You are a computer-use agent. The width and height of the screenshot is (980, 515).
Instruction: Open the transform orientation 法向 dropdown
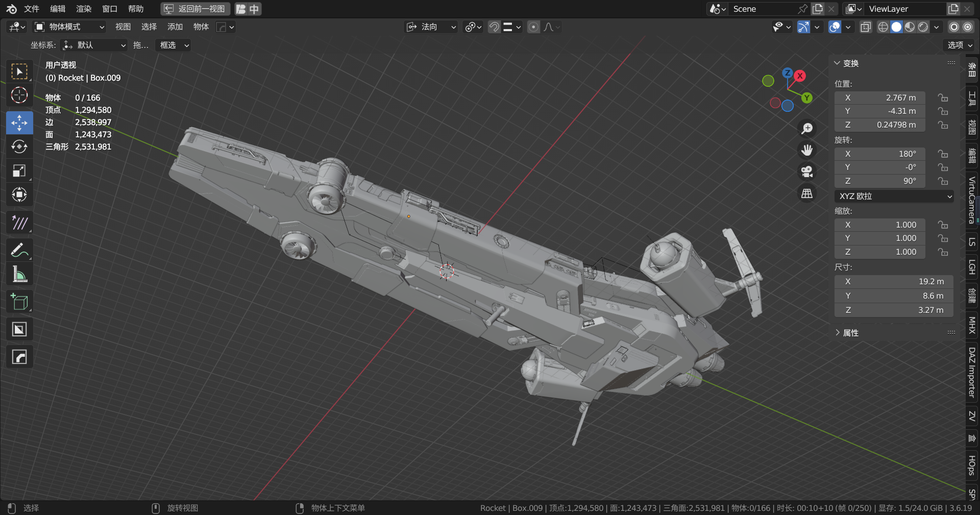[x=431, y=27]
